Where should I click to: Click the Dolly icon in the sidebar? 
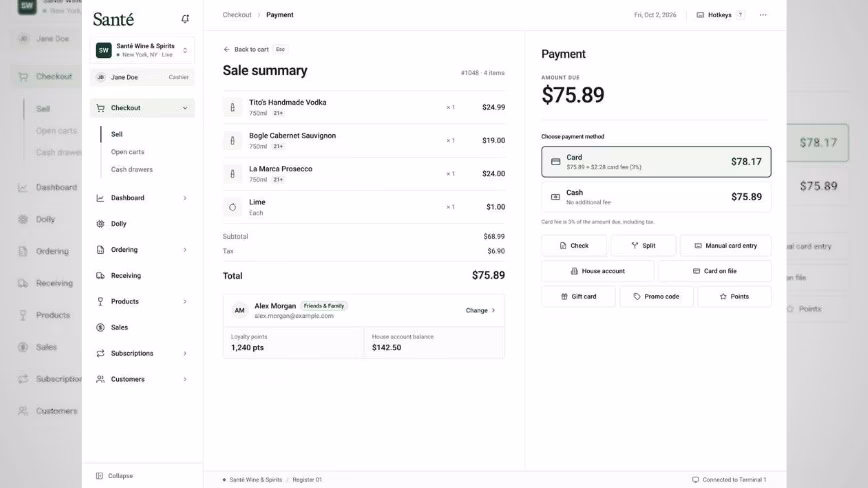pyautogui.click(x=100, y=224)
